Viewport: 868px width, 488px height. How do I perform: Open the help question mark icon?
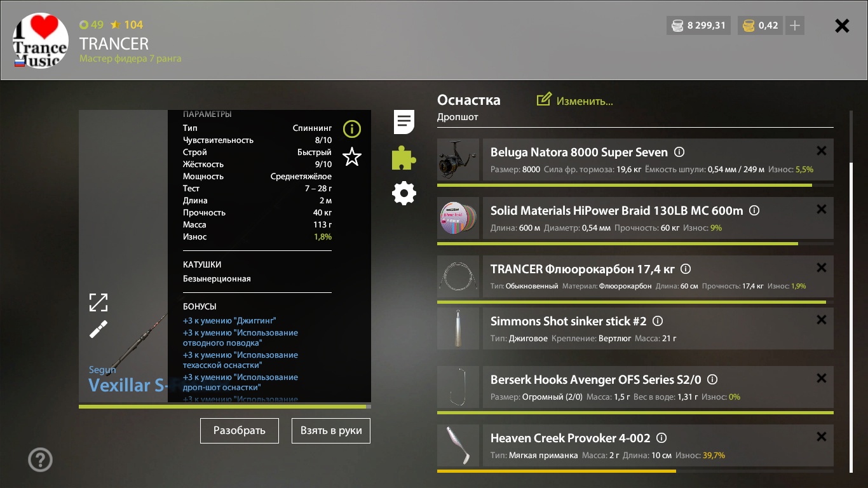coord(41,459)
